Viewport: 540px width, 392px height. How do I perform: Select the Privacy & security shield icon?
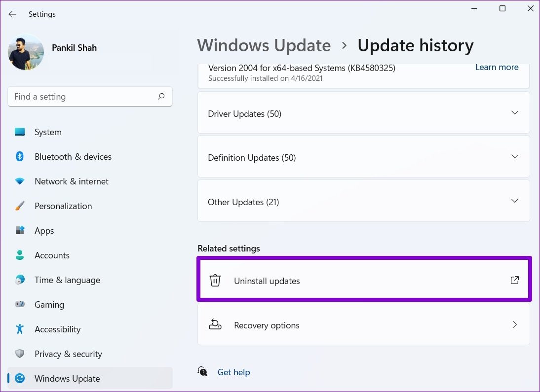click(x=20, y=354)
